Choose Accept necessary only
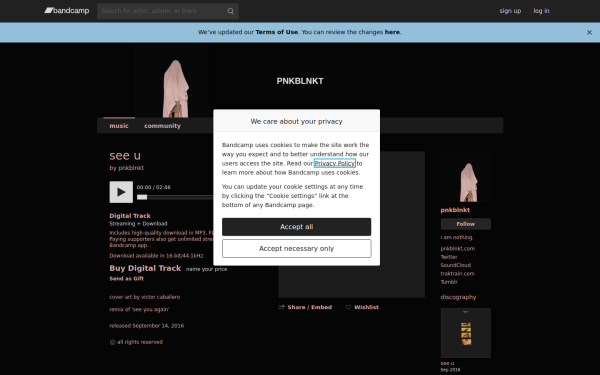Image resolution: width=600 pixels, height=375 pixels. coord(297,249)
